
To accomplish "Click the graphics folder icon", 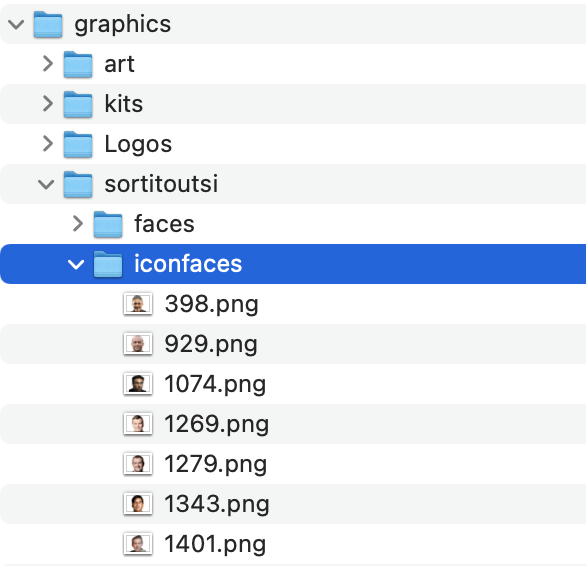I will (48, 24).
